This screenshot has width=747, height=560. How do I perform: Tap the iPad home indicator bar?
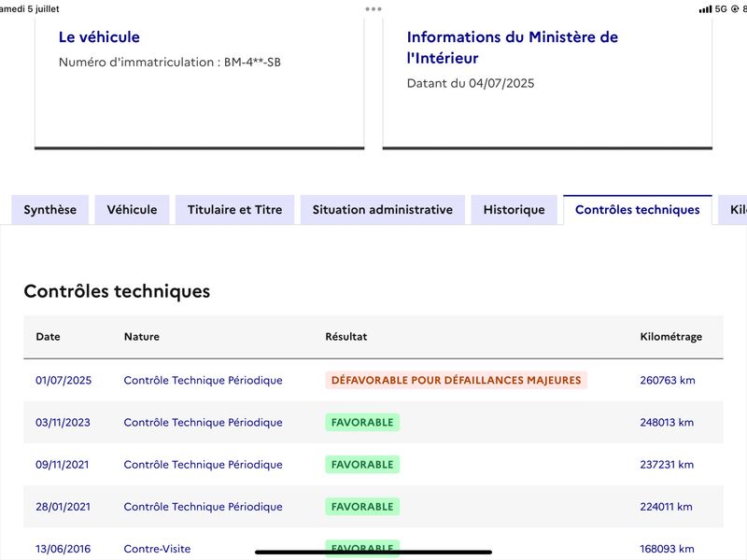click(373, 553)
